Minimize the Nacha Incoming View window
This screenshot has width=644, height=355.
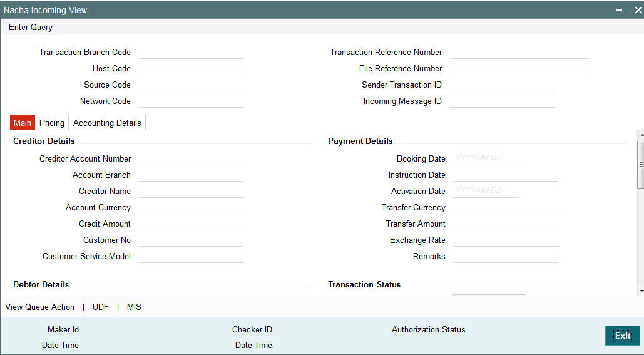[x=619, y=10]
